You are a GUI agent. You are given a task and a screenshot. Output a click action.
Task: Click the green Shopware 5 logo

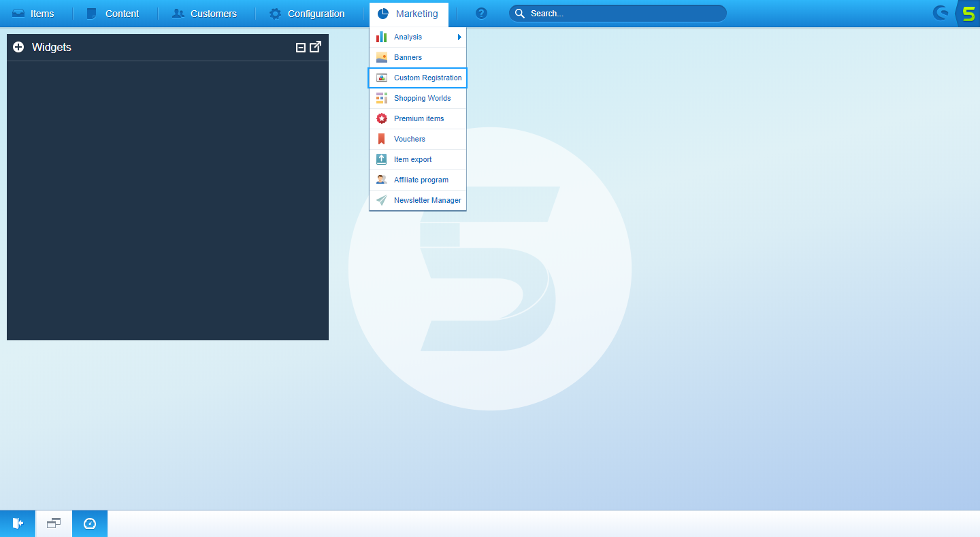968,14
